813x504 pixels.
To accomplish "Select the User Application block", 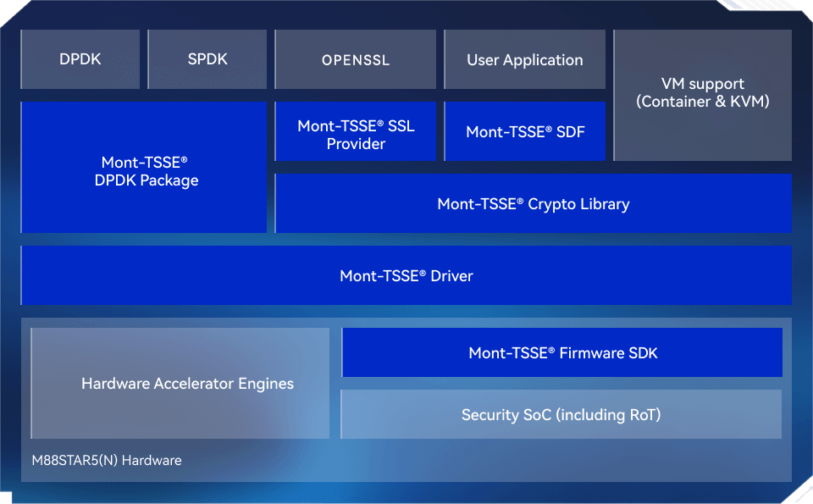I will pyautogui.click(x=525, y=59).
